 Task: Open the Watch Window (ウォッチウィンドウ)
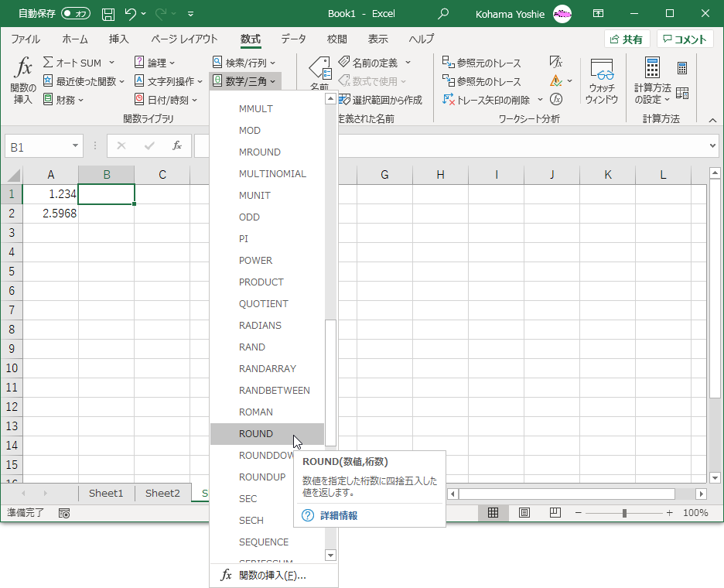pyautogui.click(x=602, y=81)
